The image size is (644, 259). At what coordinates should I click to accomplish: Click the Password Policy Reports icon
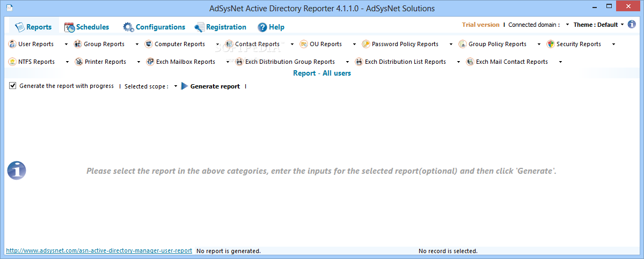366,44
